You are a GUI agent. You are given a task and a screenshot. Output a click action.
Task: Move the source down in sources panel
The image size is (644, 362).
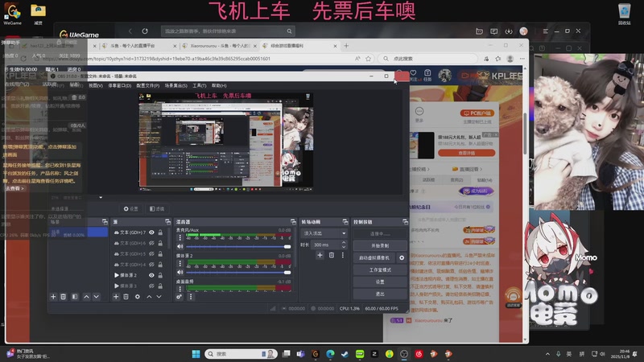159,297
